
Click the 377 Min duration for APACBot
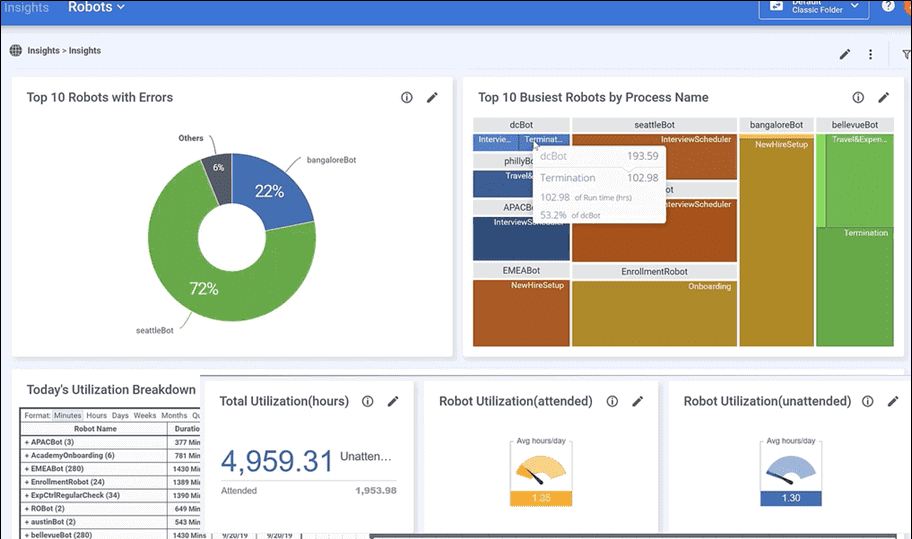coord(187,442)
